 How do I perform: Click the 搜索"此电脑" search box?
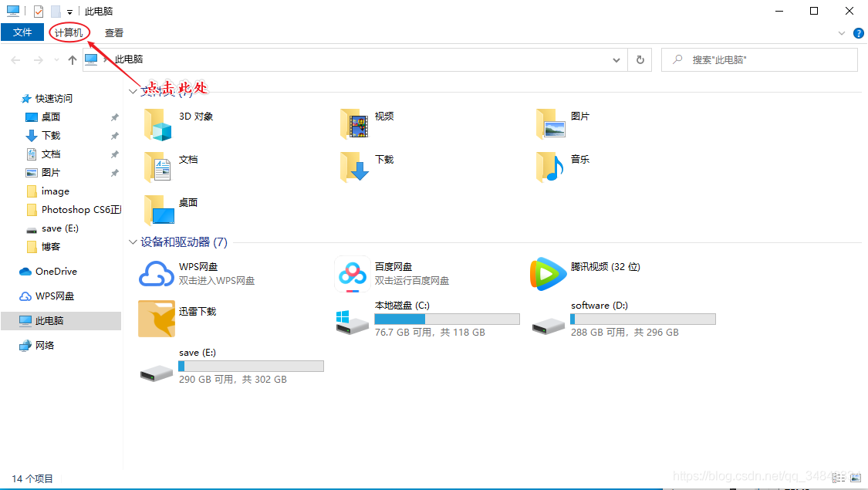[759, 59]
